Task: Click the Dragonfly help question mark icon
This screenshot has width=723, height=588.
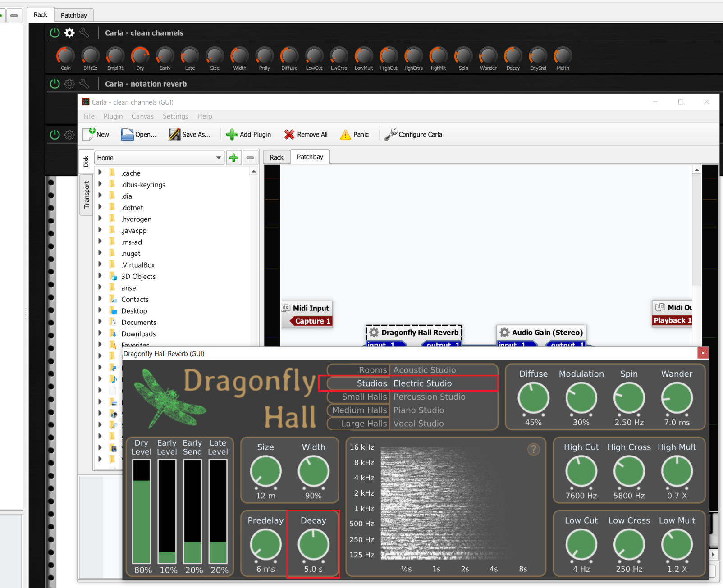Action: click(x=533, y=449)
